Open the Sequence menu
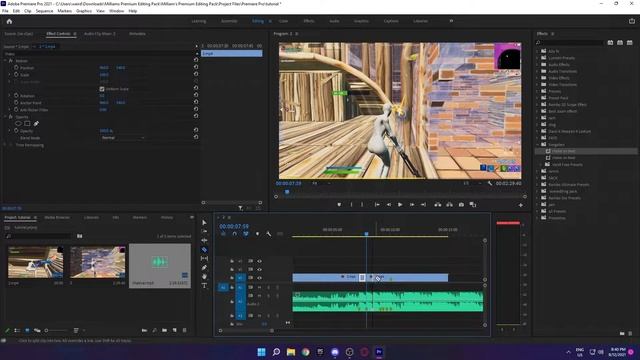The height and width of the screenshot is (360, 640). [44, 11]
